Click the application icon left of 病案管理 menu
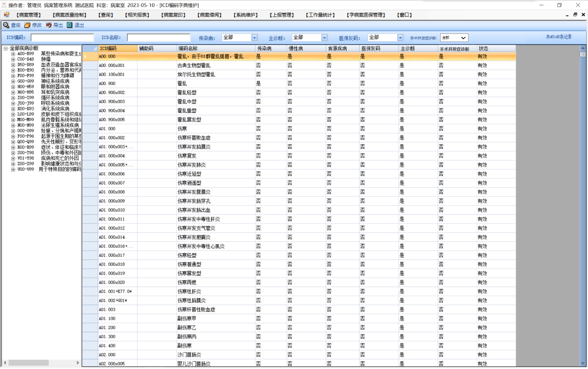The width and height of the screenshot is (588, 369). [7, 15]
